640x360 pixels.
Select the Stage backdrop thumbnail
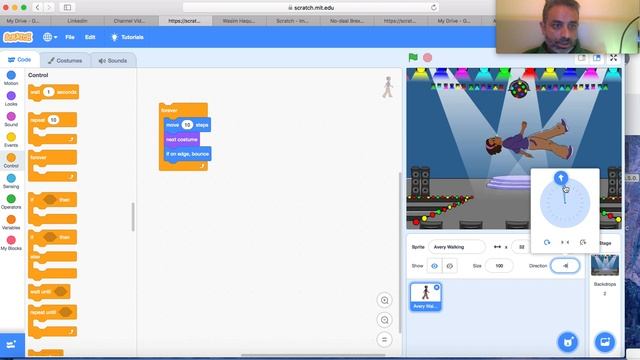click(x=604, y=265)
